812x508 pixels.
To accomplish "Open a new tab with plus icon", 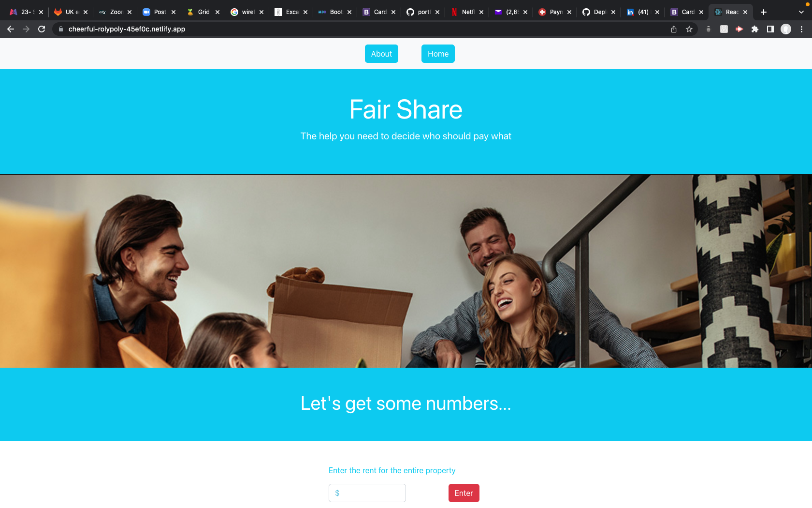I will (x=764, y=12).
